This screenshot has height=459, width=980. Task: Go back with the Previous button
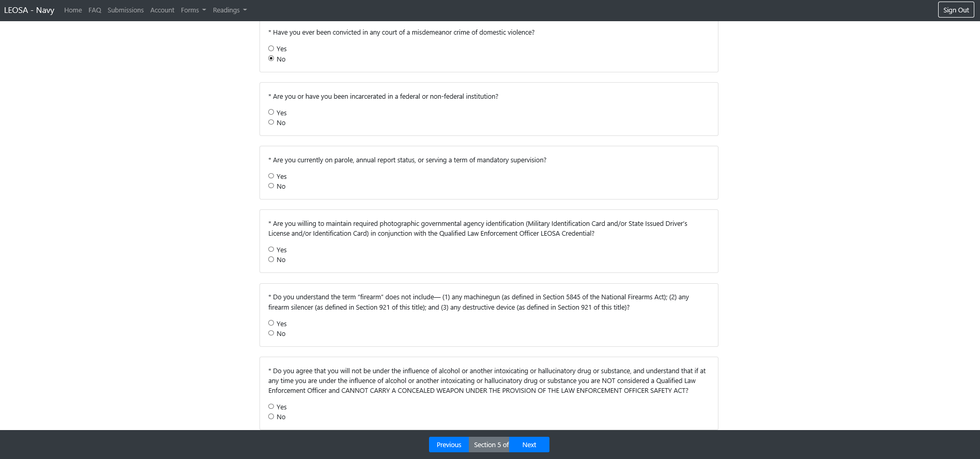[449, 445]
